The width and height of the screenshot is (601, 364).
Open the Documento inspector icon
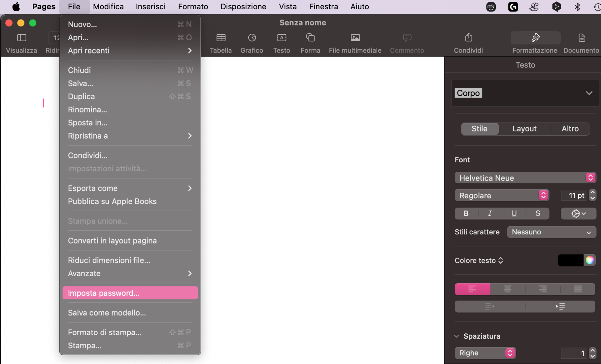click(581, 38)
